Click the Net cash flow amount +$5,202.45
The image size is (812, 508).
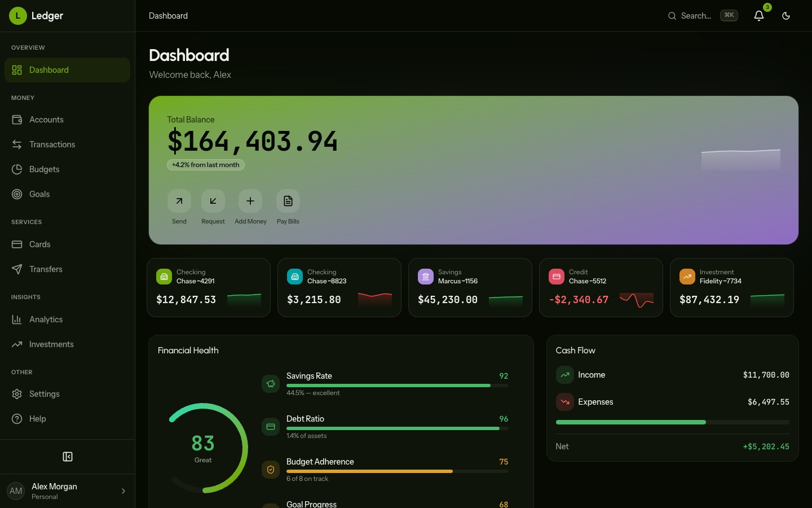pos(766,446)
